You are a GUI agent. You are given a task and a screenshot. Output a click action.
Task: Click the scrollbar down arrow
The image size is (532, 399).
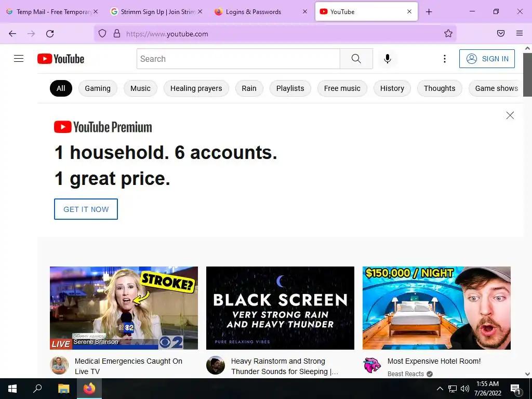tap(527, 374)
